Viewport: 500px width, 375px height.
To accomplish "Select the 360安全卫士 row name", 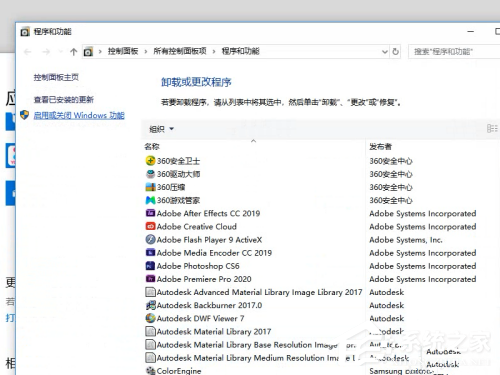I will tap(178, 161).
